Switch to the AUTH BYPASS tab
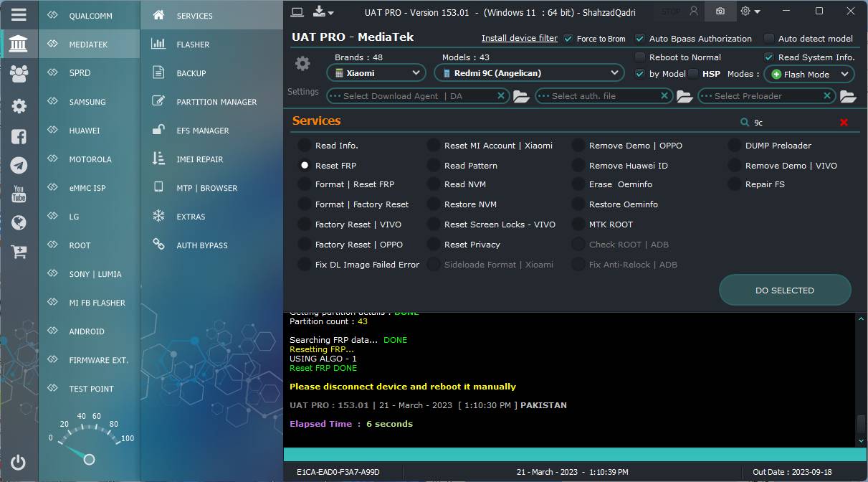The height and width of the screenshot is (482, 868). 211,245
